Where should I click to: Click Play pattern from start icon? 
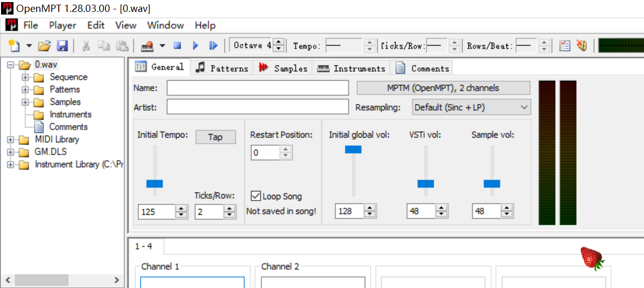[x=213, y=46]
